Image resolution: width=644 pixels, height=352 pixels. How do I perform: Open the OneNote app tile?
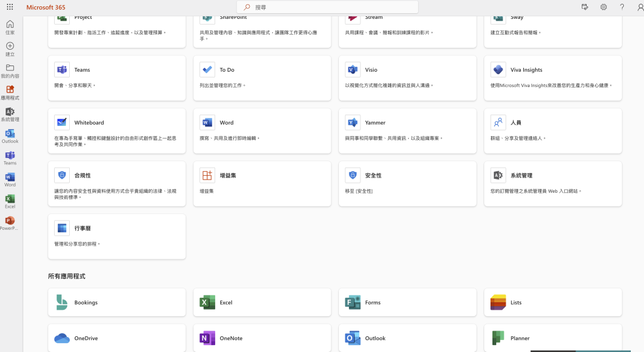pyautogui.click(x=262, y=338)
